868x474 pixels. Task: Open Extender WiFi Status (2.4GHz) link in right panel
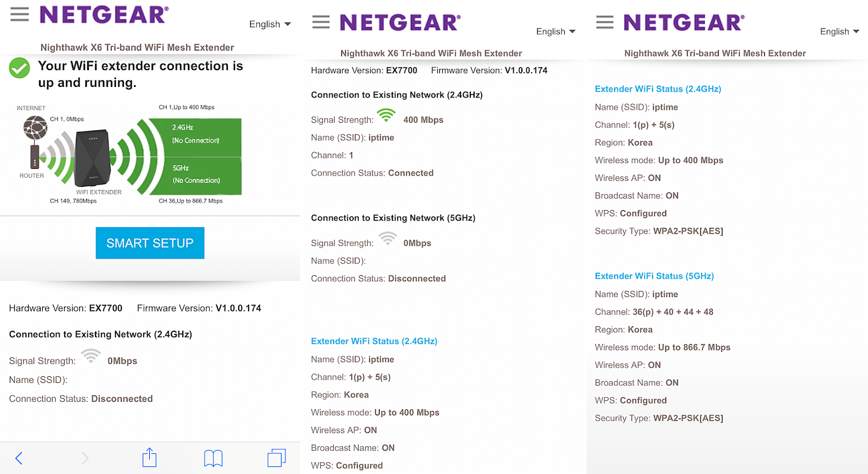658,89
